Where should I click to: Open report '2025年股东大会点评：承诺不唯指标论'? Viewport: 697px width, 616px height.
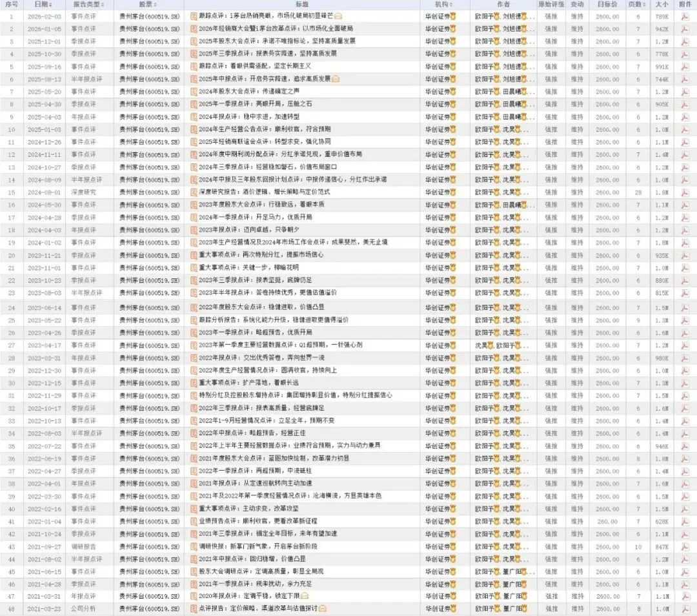click(x=277, y=41)
